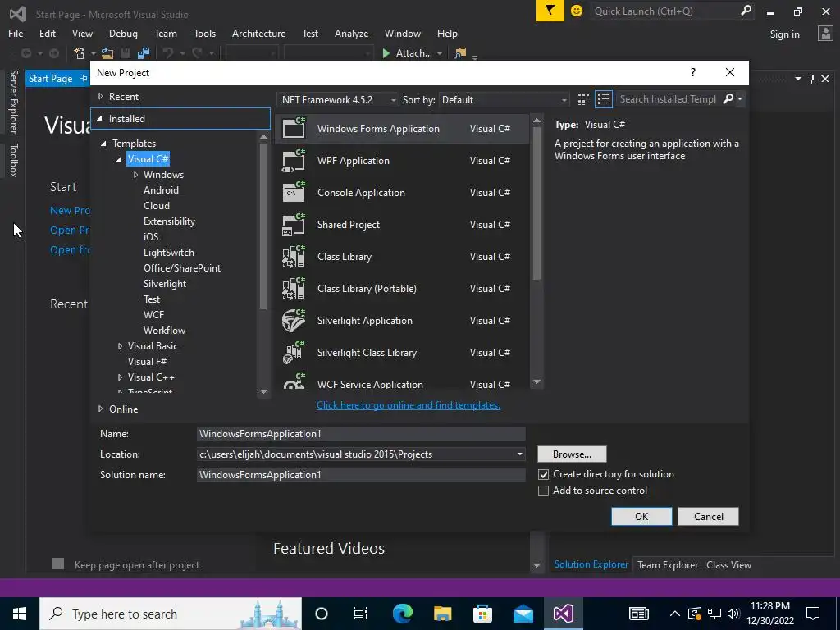Enable Add to source control checkbox

pyautogui.click(x=543, y=491)
